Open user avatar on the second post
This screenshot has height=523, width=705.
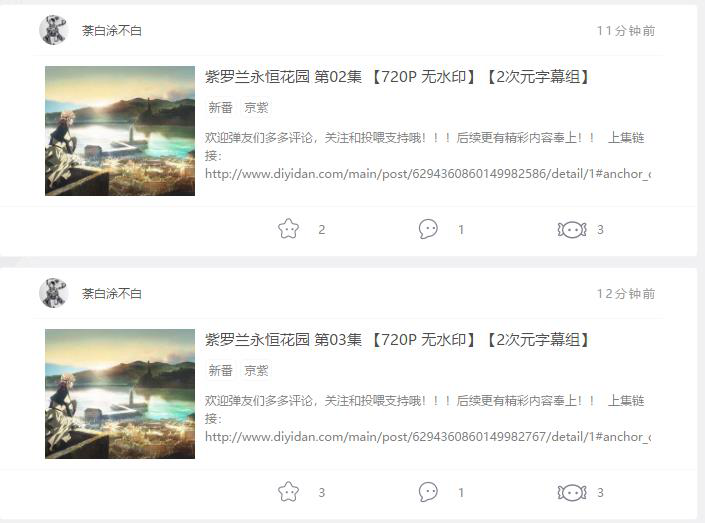(x=54, y=293)
